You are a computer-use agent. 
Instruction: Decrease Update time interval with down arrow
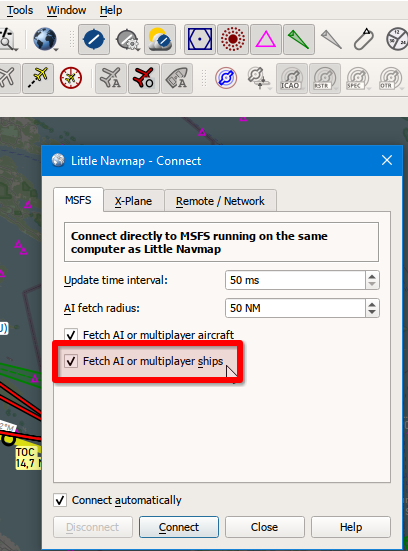click(x=372, y=285)
